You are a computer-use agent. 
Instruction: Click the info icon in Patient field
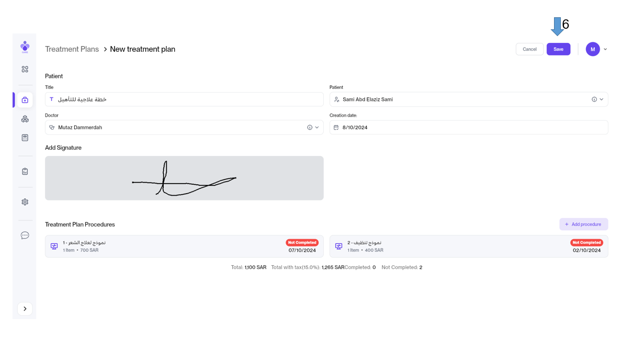click(x=594, y=99)
